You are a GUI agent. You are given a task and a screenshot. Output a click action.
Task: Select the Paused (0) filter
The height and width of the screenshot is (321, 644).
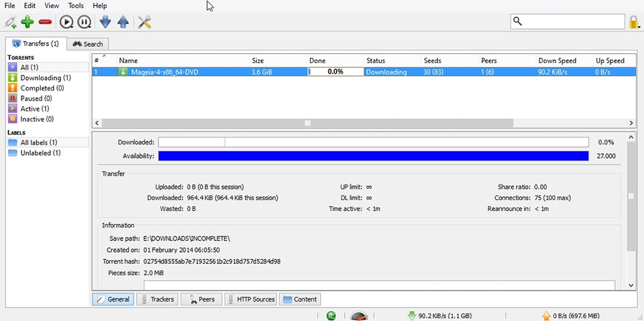pos(48,98)
